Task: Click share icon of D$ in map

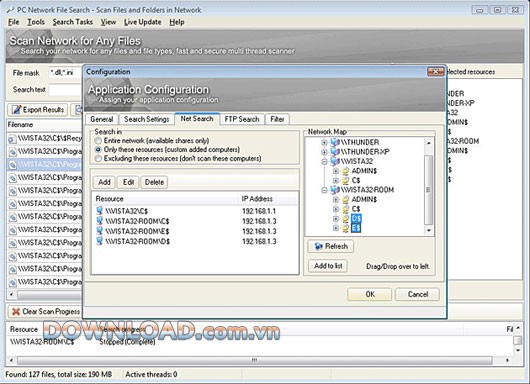Action: click(x=345, y=219)
